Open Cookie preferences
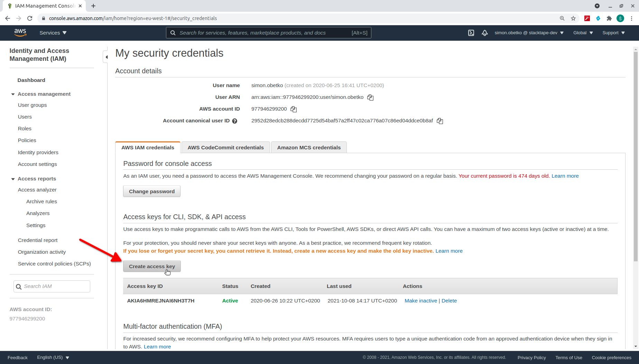 click(611, 357)
